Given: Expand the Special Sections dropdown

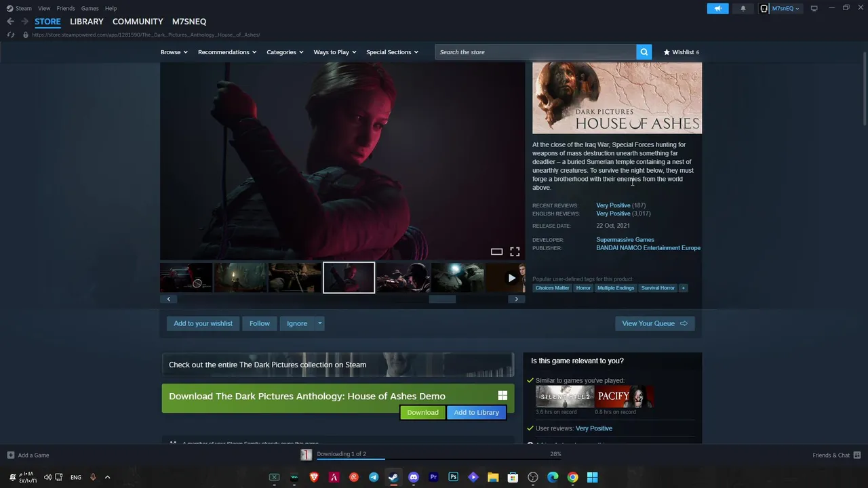Looking at the screenshot, I should (392, 52).
